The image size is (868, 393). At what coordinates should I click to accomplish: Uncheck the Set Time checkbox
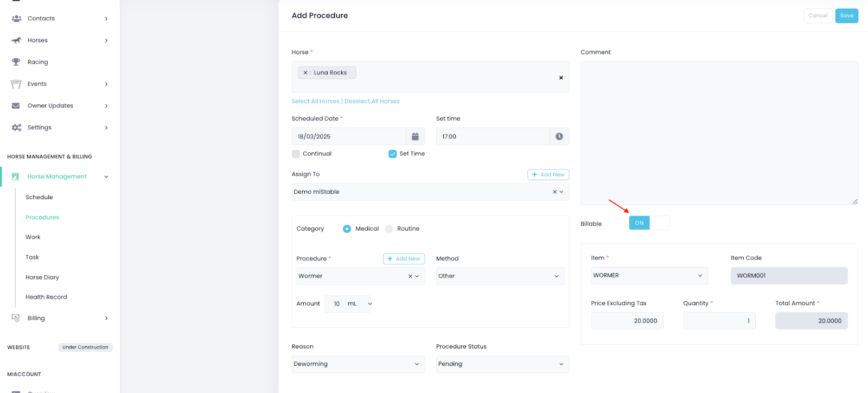(x=392, y=154)
